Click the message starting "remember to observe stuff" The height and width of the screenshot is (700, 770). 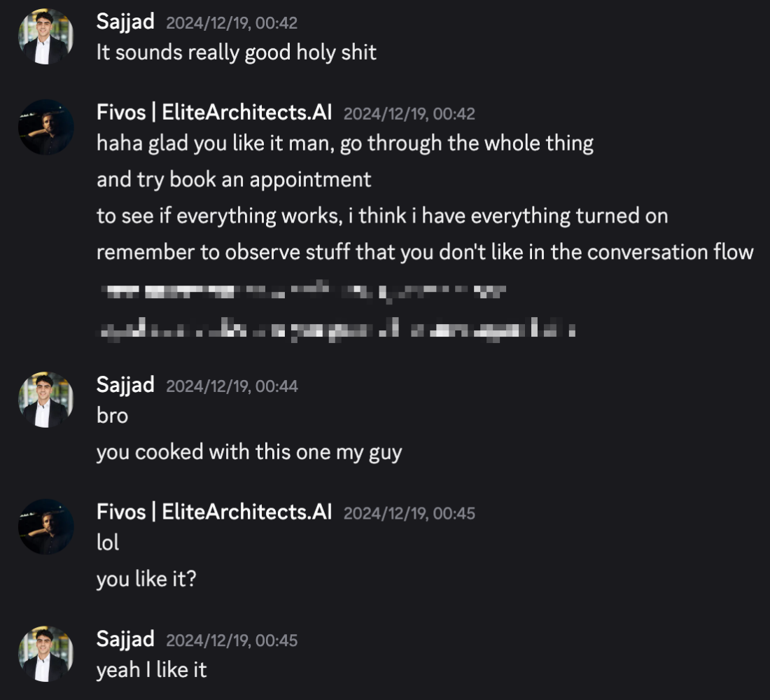(x=425, y=252)
